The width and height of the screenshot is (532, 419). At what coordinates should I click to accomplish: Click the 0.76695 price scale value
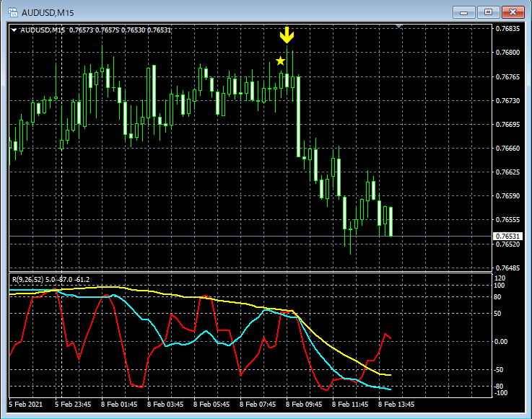[507, 125]
